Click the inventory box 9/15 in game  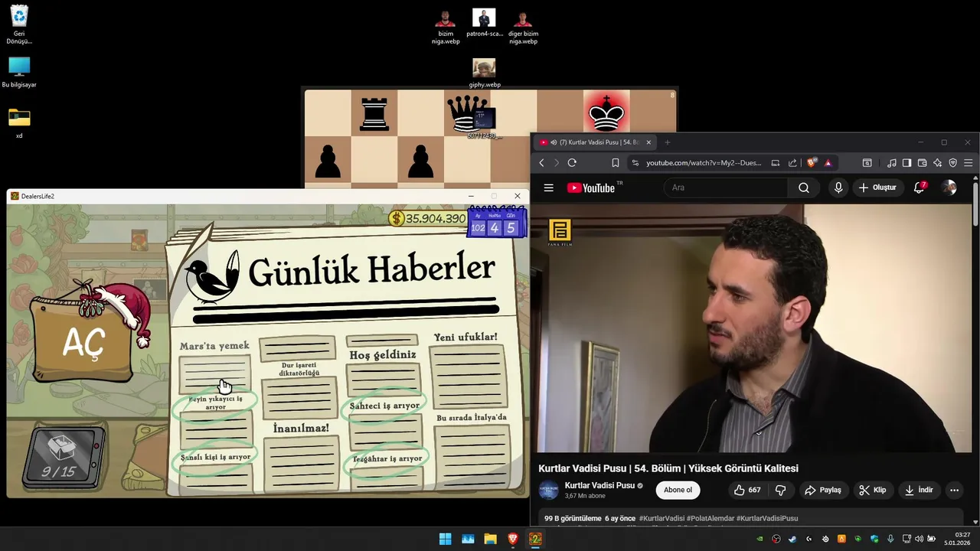point(61,458)
